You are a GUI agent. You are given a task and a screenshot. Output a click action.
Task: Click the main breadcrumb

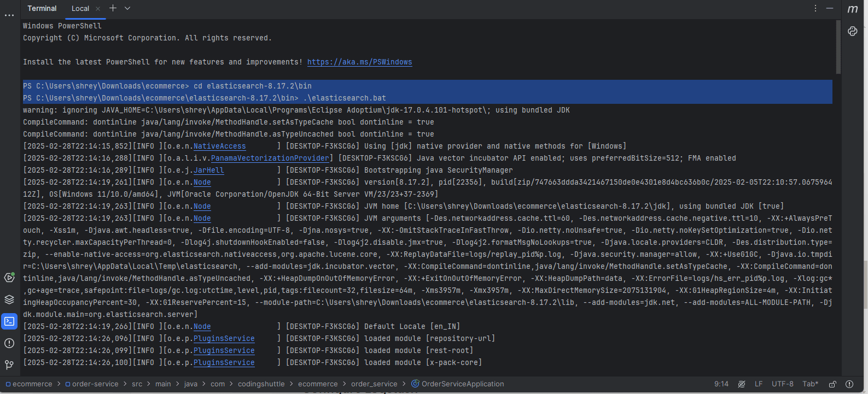[x=163, y=384]
